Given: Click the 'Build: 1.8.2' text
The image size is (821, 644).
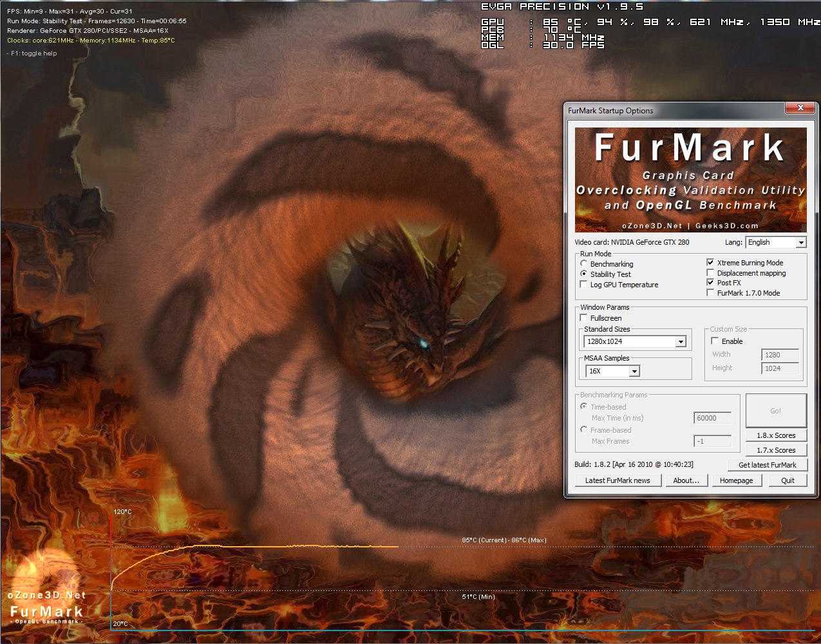Looking at the screenshot, I should [x=634, y=464].
